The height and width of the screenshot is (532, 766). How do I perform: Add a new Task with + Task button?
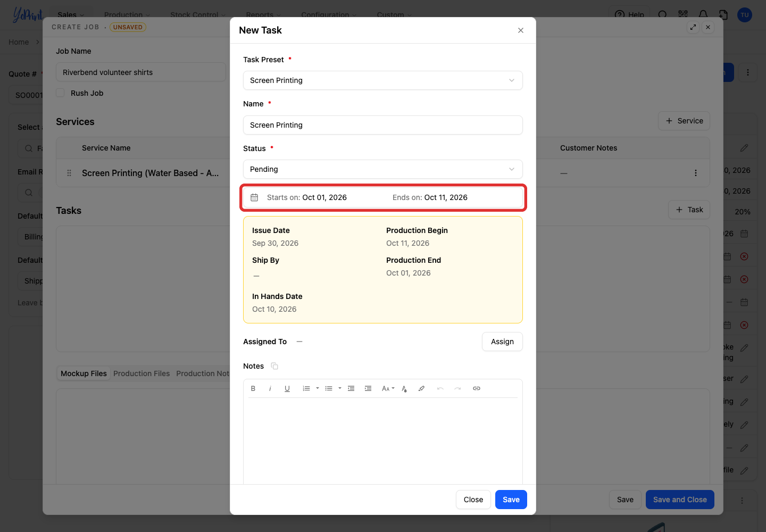[689, 210]
